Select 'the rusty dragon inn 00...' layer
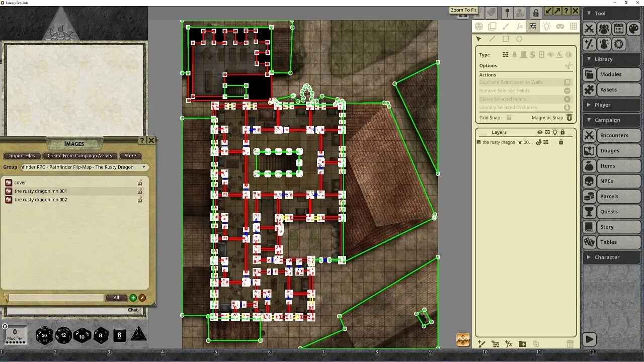The width and height of the screenshot is (644, 362). pyautogui.click(x=507, y=142)
